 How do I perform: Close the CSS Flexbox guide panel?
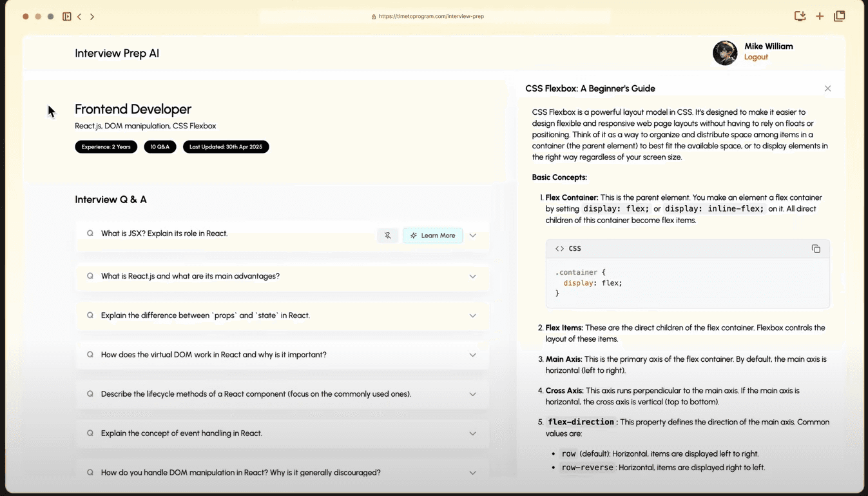click(828, 88)
